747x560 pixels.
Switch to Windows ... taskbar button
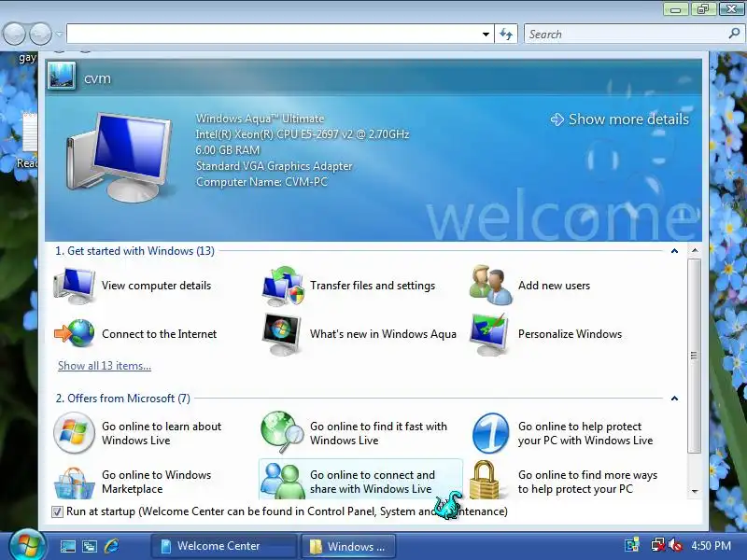[348, 546]
